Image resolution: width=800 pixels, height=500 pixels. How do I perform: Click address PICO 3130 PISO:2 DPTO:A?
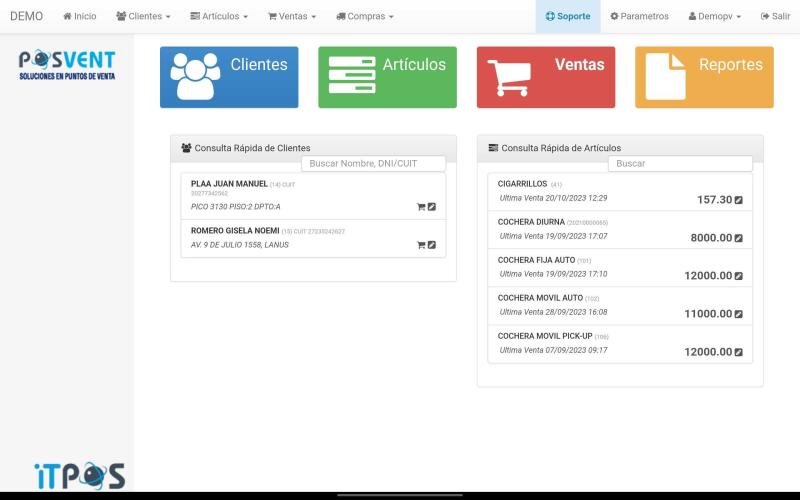pos(236,207)
